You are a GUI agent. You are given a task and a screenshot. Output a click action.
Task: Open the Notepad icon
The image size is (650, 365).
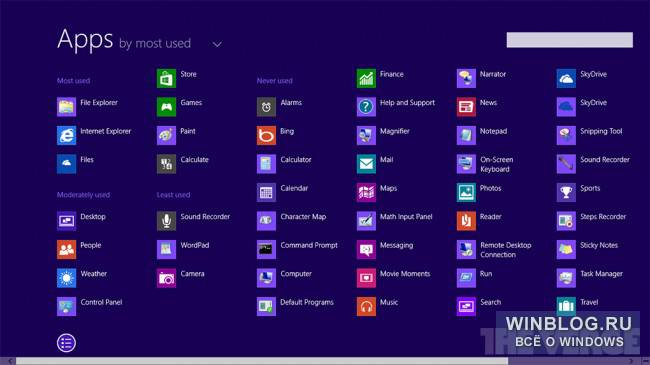pyautogui.click(x=466, y=135)
